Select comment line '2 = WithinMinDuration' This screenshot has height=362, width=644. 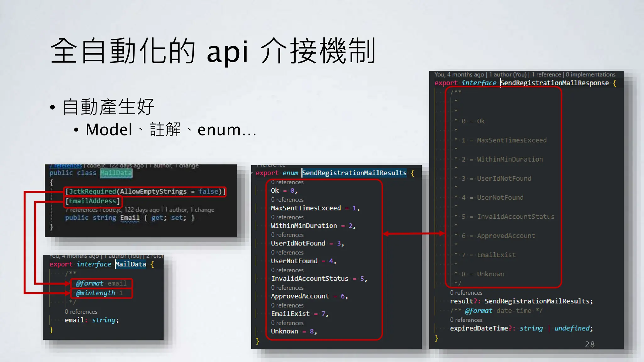[x=502, y=160]
